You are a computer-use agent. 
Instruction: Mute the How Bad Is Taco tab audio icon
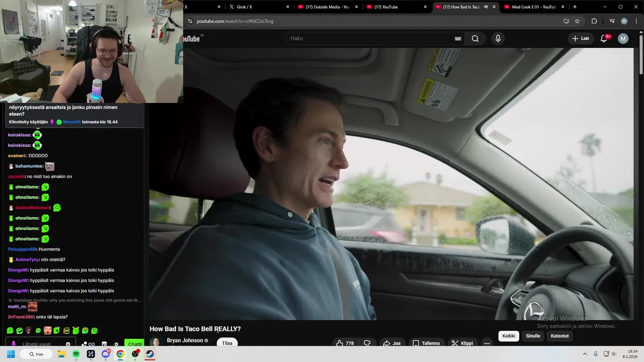point(486,7)
